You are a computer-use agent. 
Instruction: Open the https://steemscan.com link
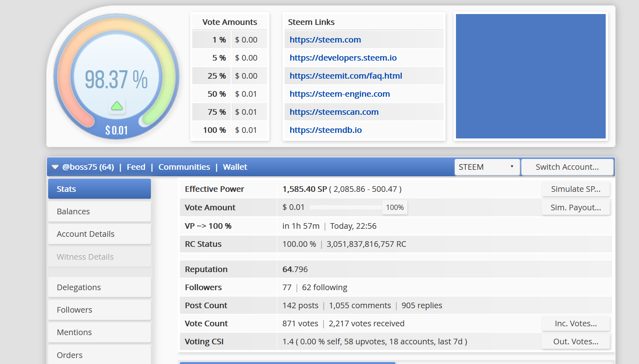[334, 112]
